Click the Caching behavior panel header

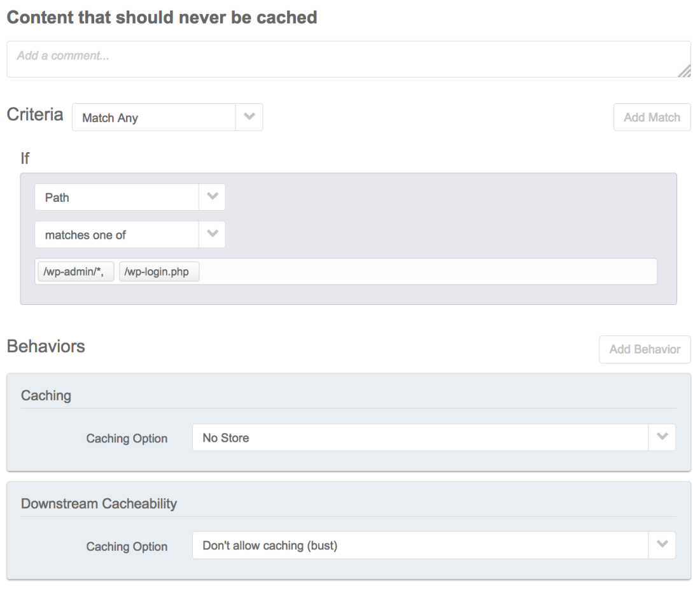pyautogui.click(x=46, y=395)
